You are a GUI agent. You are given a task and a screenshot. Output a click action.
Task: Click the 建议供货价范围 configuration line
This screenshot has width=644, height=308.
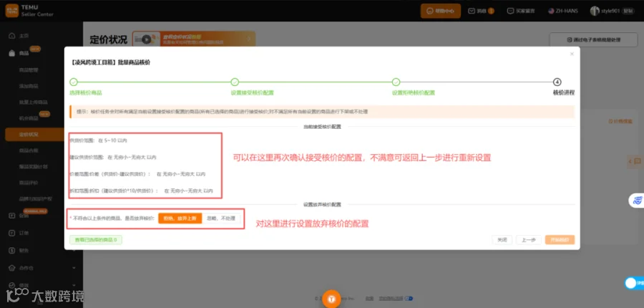click(x=113, y=157)
